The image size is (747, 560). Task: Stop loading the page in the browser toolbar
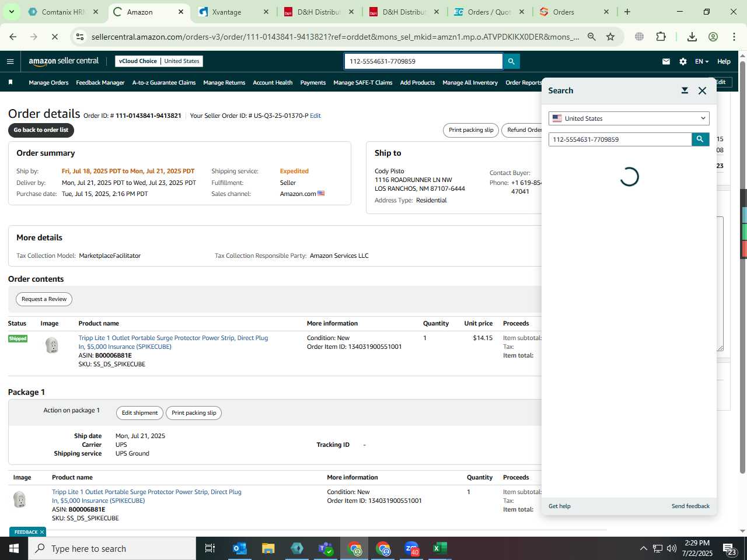(54, 37)
